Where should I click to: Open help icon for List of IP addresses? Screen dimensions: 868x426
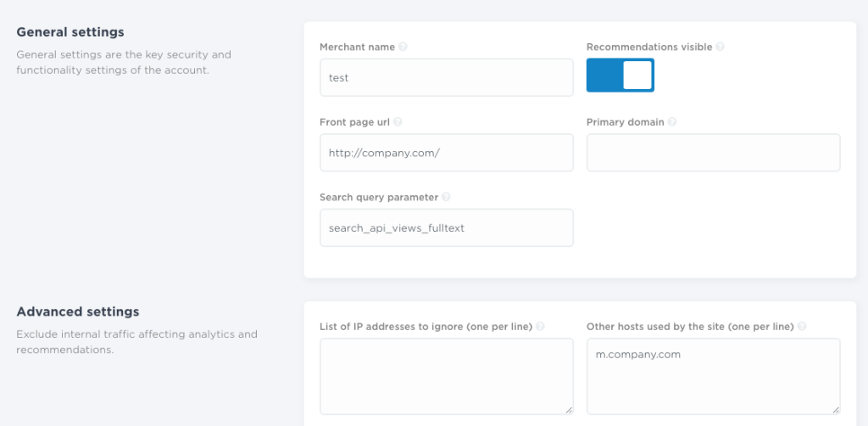[540, 327]
